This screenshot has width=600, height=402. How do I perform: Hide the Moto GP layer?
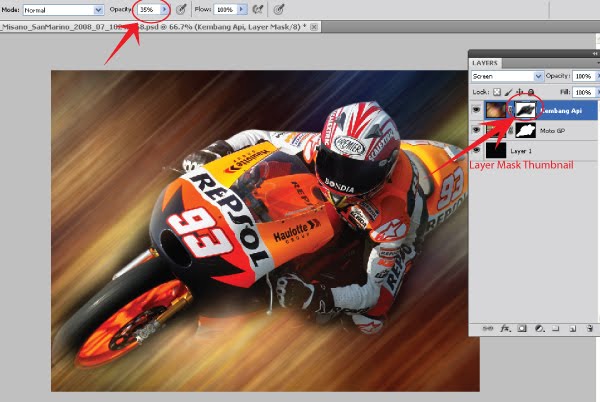point(476,130)
